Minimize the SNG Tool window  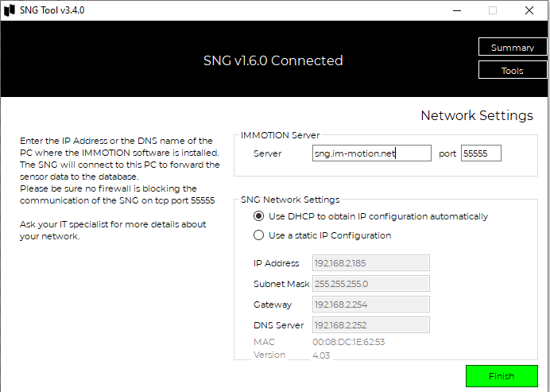[x=457, y=10]
